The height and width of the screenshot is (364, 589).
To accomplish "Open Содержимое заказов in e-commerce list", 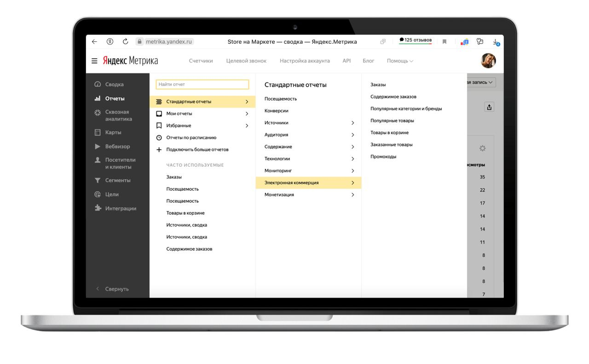I will [393, 97].
